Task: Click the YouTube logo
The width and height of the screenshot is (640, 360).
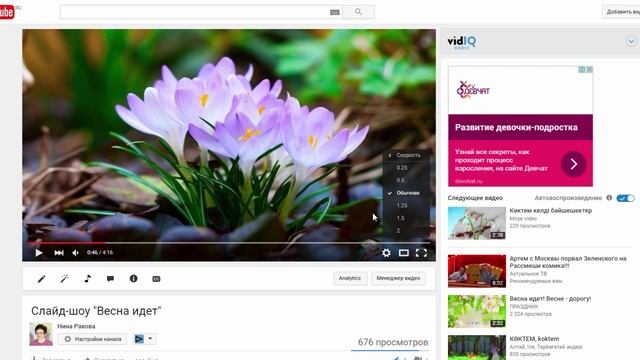Action: pyautogui.click(x=7, y=12)
